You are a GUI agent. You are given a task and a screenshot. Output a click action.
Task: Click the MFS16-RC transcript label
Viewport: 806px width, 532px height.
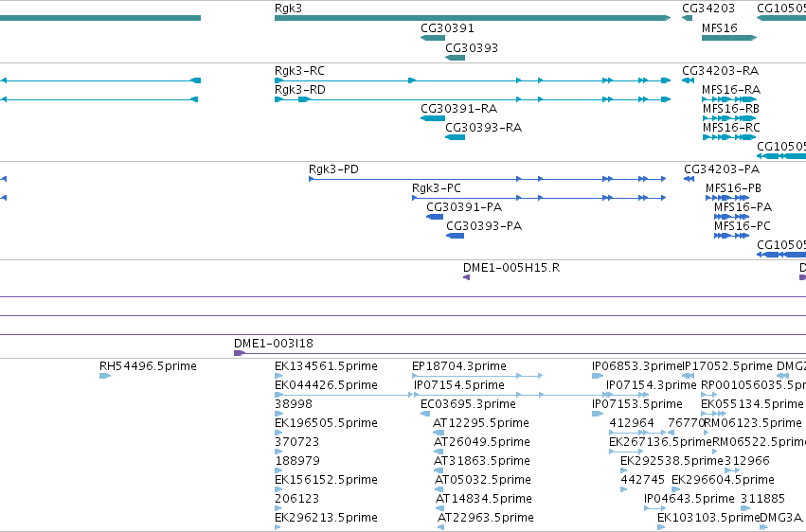(x=731, y=128)
